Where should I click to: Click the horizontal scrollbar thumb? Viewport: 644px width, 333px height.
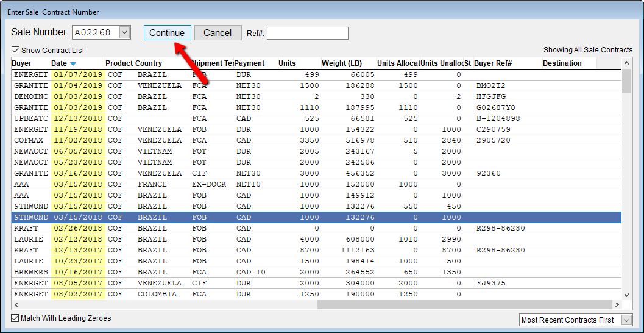click(464, 304)
